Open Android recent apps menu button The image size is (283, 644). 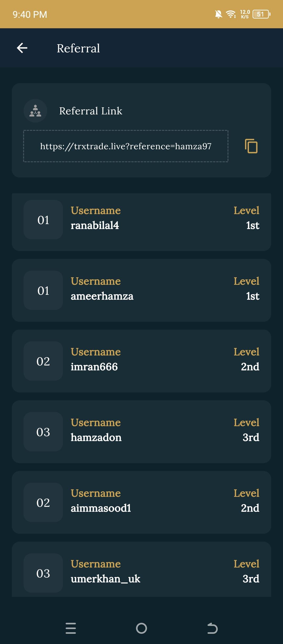coord(71,628)
